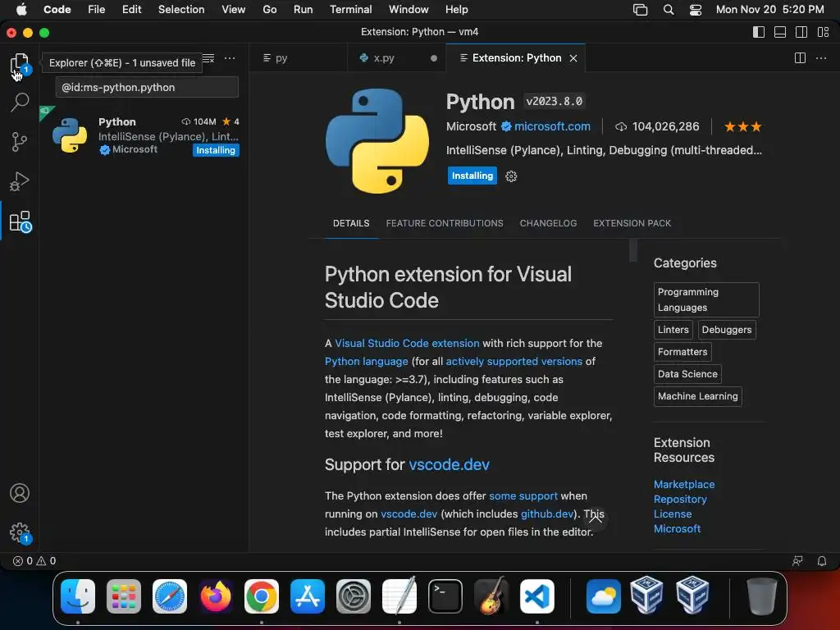Open the microsoft.com publisher link

(x=552, y=126)
